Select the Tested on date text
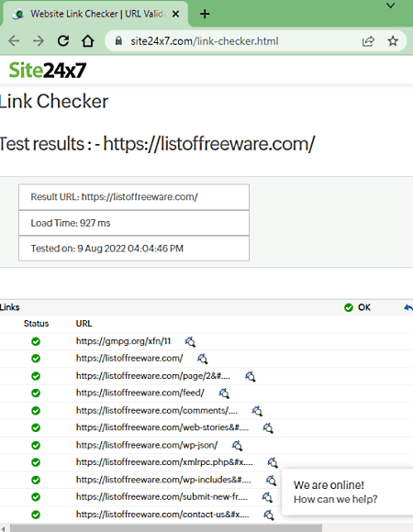Viewport: 413px width, 532px height. pyautogui.click(x=106, y=249)
